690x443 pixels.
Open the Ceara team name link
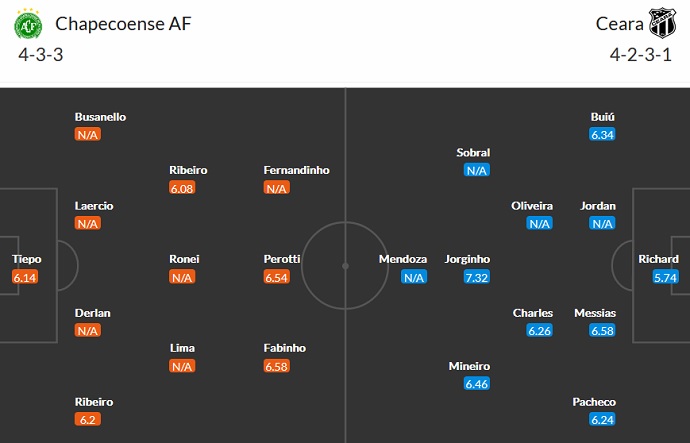tap(617, 22)
